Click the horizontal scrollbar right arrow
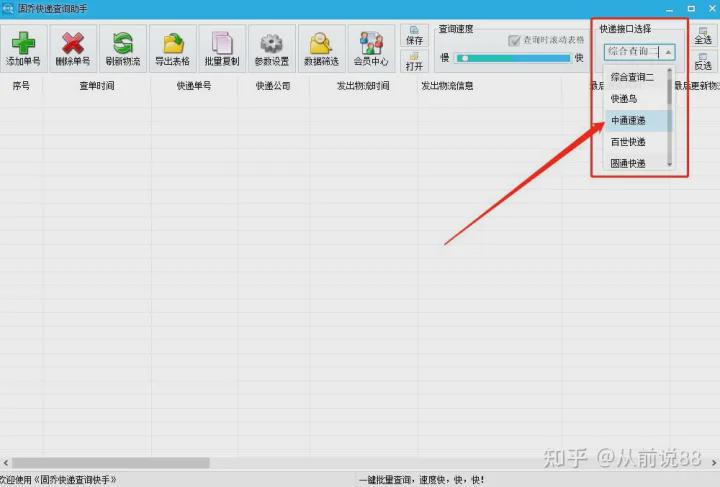This screenshot has width=720, height=487. click(714, 462)
